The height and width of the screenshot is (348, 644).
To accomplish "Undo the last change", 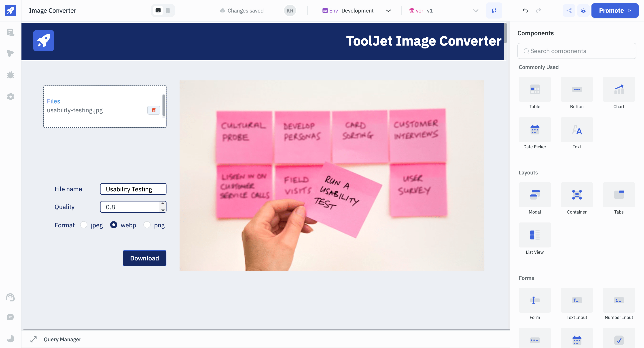I will 525,10.
